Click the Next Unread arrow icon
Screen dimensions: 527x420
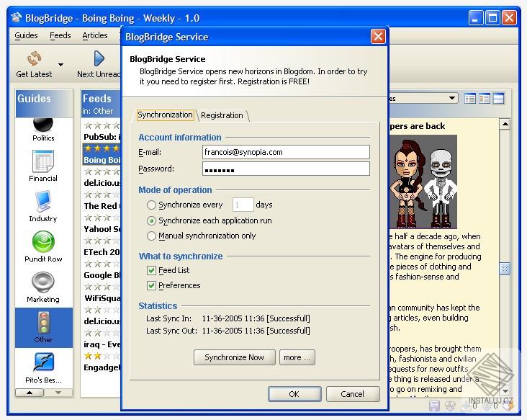click(x=99, y=58)
